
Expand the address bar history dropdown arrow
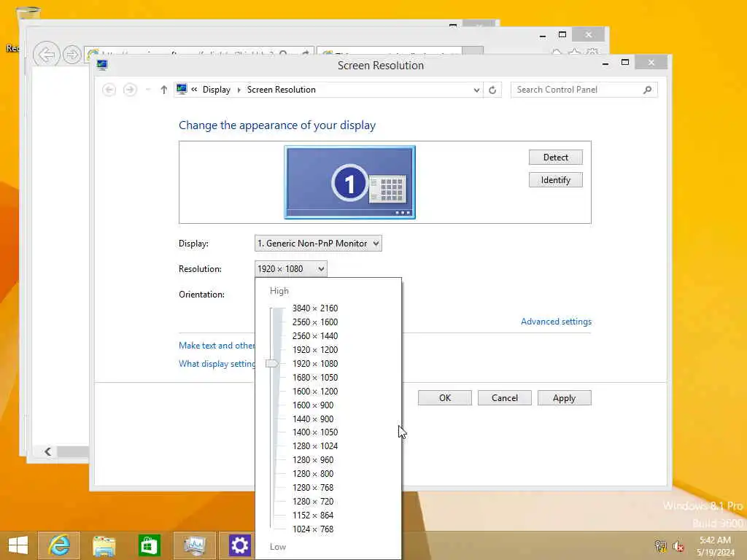pos(476,90)
